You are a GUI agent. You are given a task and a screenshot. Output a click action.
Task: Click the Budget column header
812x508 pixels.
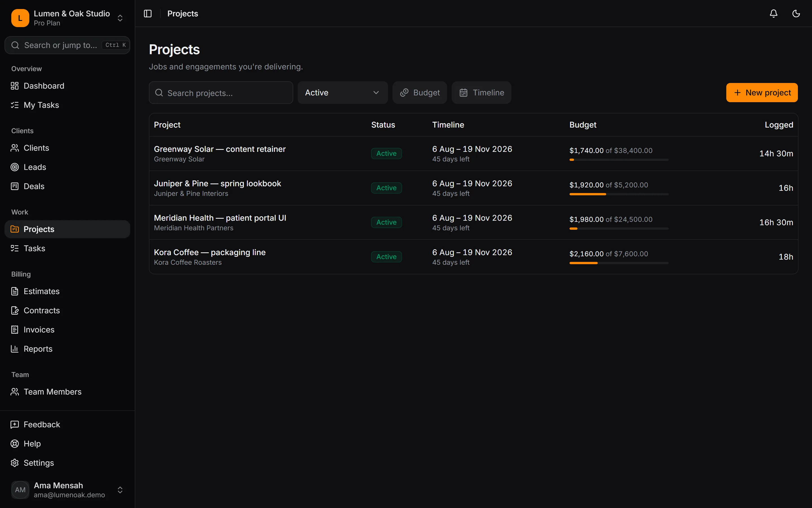coord(582,125)
